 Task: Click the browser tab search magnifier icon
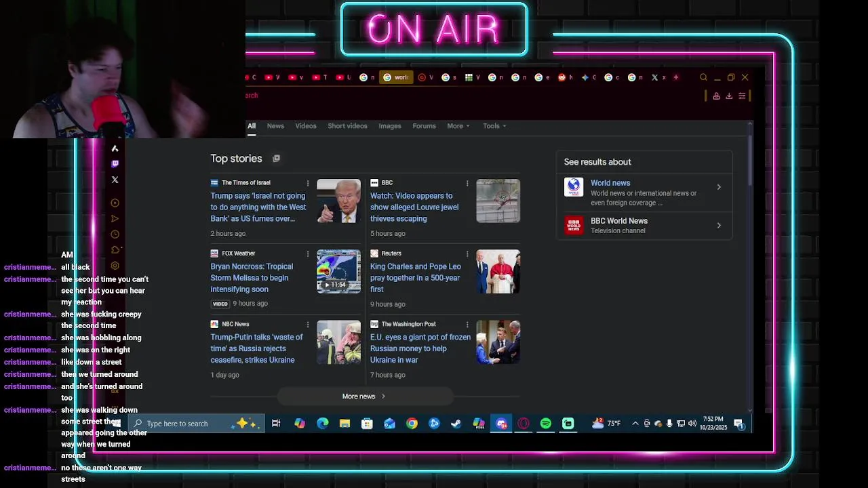click(703, 77)
